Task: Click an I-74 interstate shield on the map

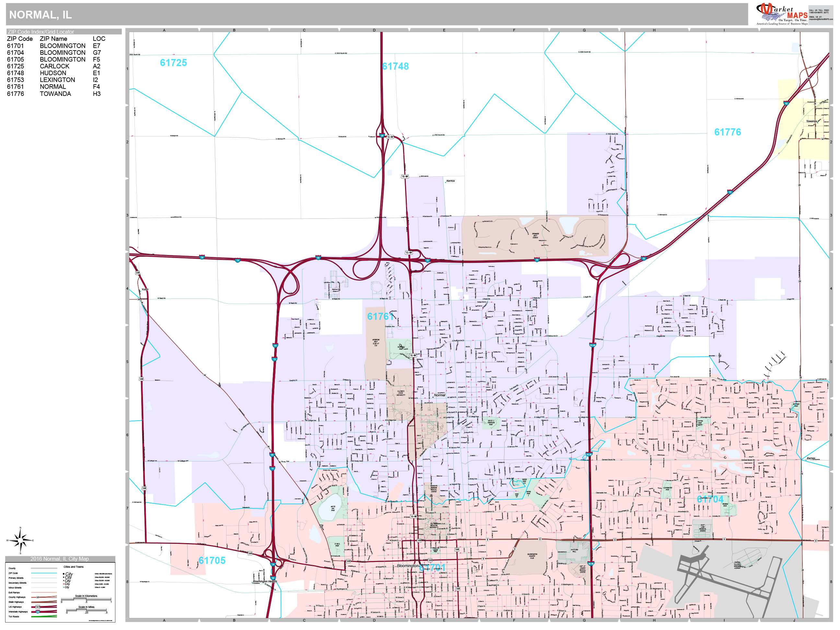Action: click(238, 261)
